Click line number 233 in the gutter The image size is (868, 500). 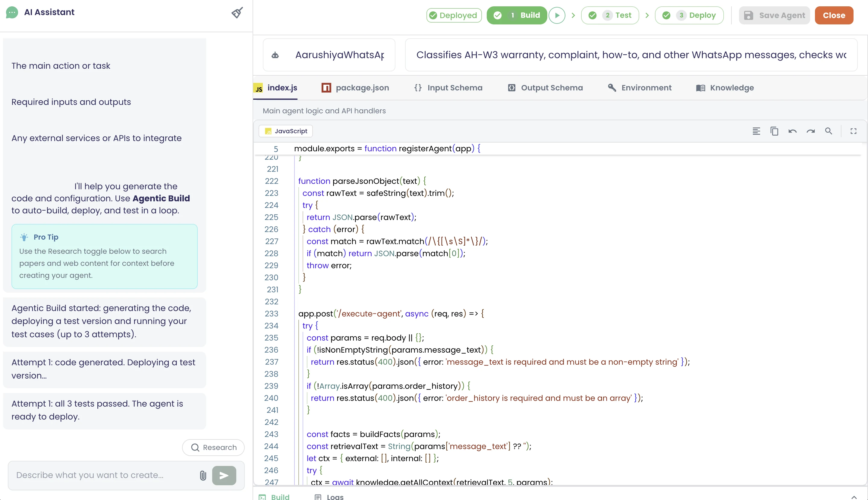(271, 314)
